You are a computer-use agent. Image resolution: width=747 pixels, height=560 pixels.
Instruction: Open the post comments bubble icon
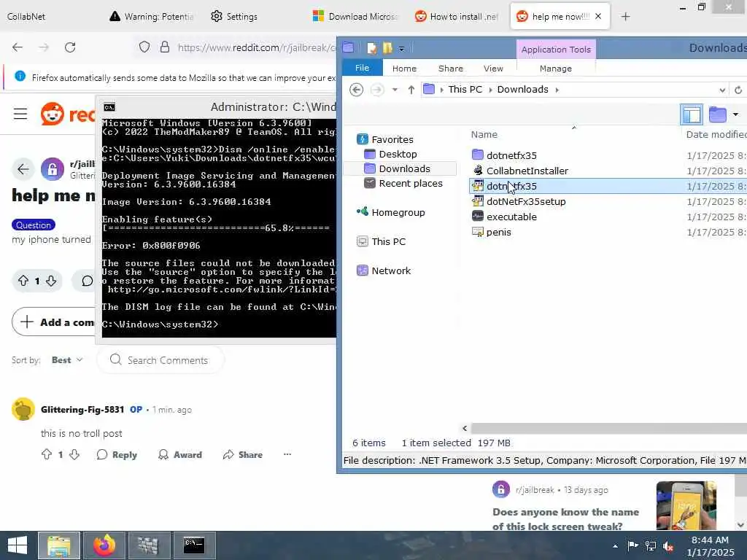(87, 281)
